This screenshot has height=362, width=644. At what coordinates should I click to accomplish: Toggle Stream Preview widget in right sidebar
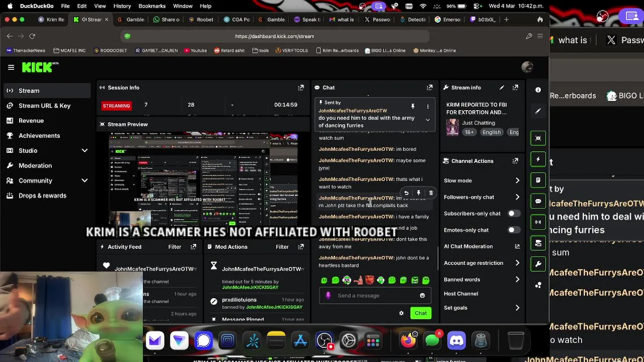click(x=538, y=138)
